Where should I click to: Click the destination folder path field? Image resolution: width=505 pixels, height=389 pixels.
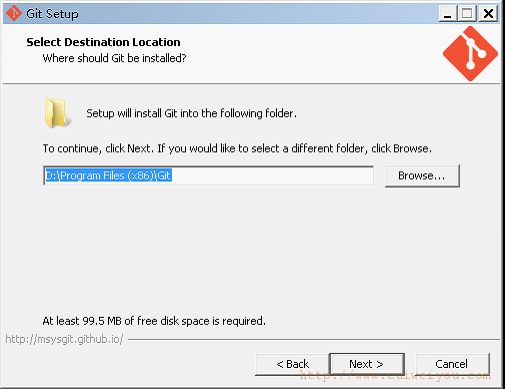(x=208, y=175)
